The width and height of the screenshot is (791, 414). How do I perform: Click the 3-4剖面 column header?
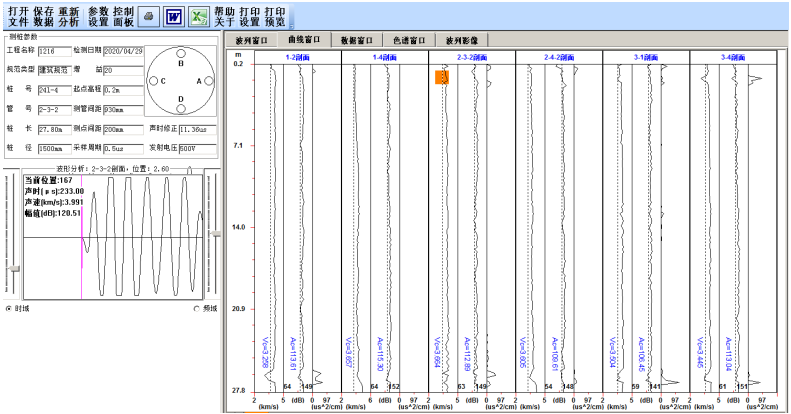[733, 57]
